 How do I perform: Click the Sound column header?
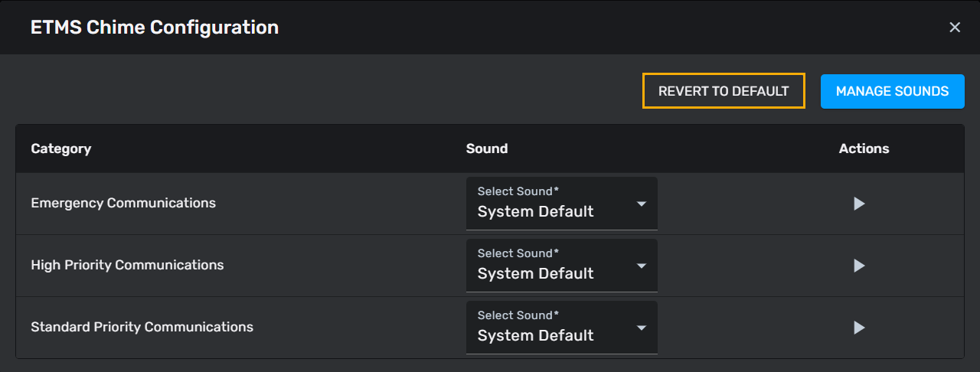(487, 148)
